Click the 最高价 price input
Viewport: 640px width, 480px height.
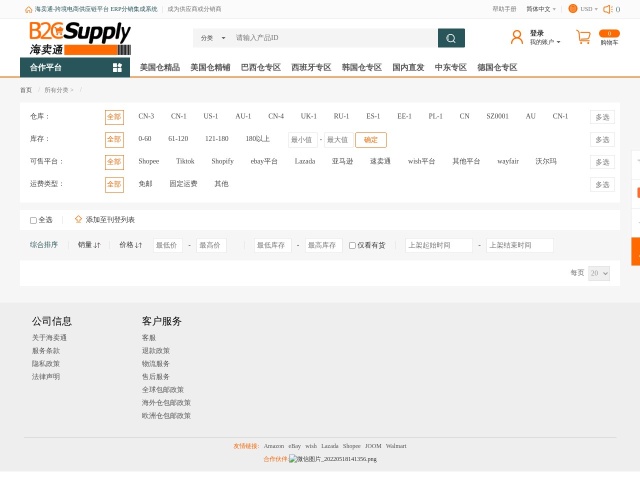(x=211, y=245)
